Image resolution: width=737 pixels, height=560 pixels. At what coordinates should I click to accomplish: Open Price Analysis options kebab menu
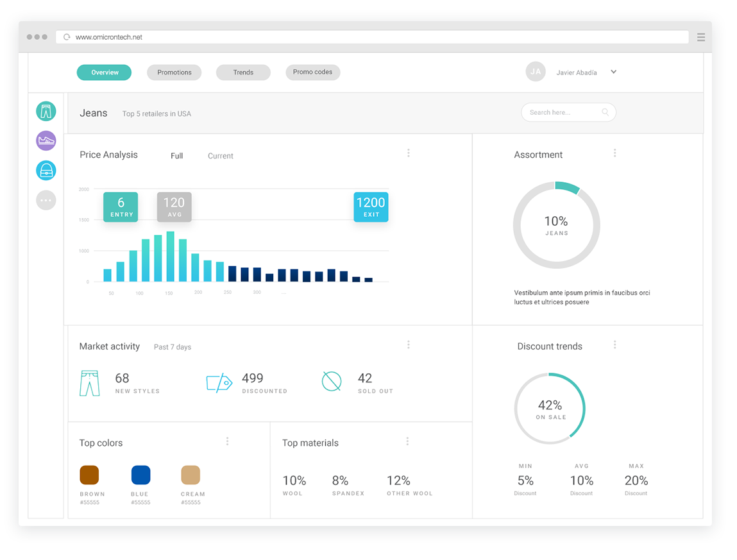[x=409, y=153]
